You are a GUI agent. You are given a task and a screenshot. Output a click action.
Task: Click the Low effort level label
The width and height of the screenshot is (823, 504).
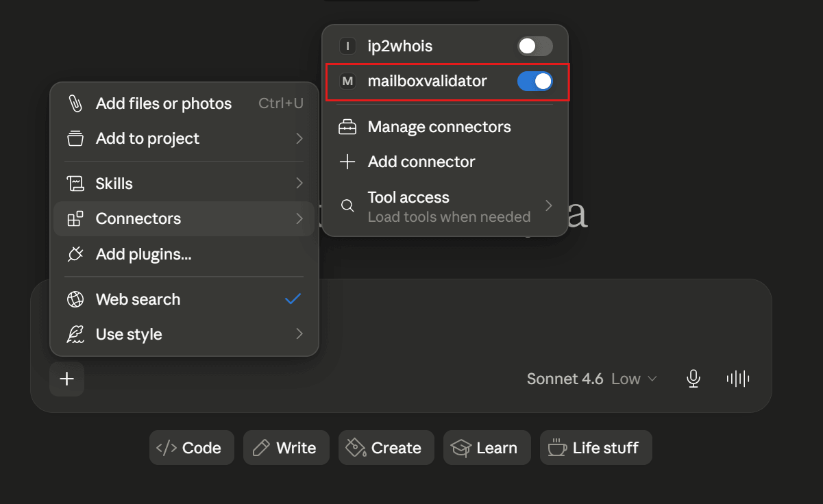pos(626,379)
